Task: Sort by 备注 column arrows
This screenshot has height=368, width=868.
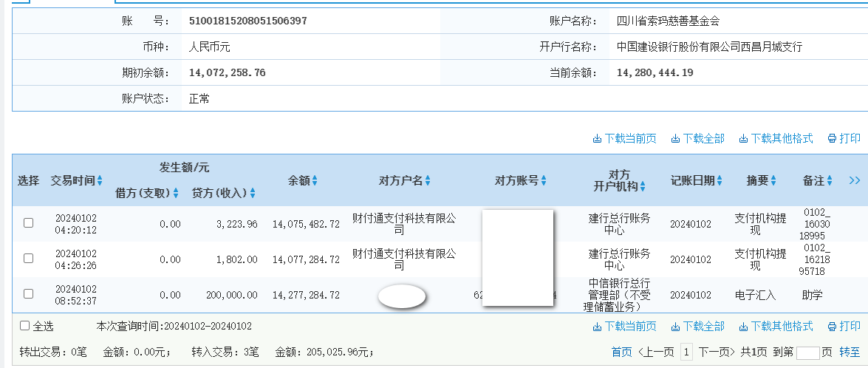Action: pyautogui.click(x=830, y=180)
